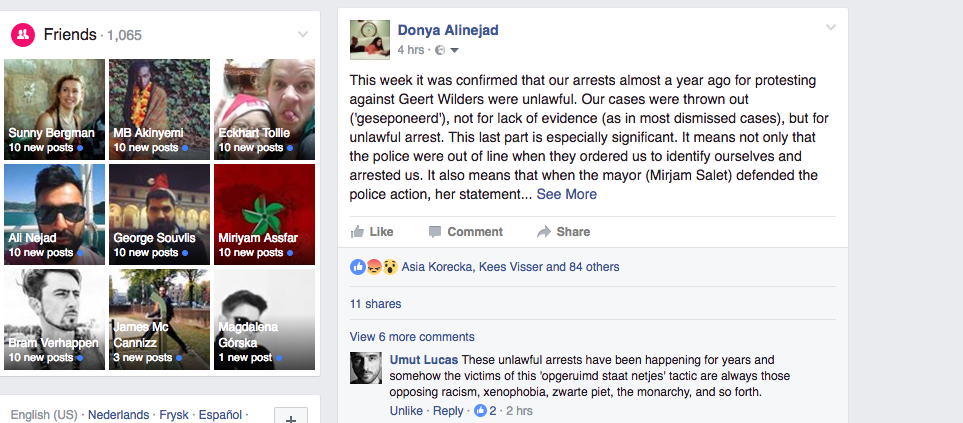
Task: Click the Share arrow icon
Action: point(544,232)
